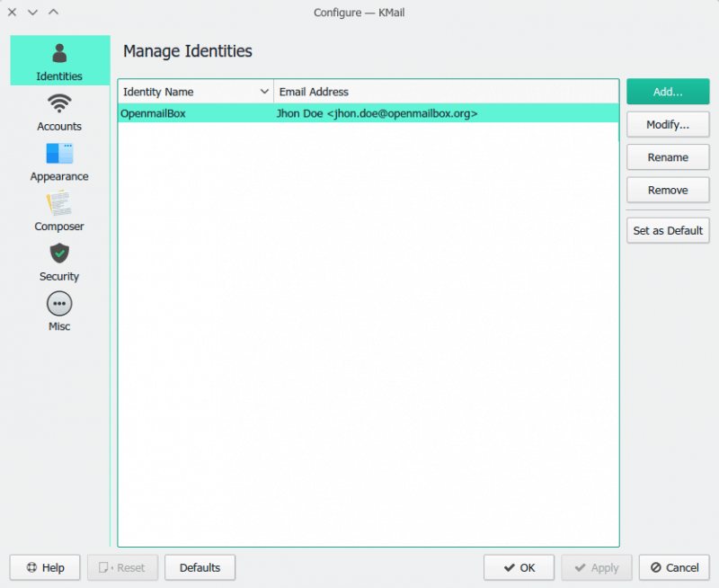
Task: Open the Appearance settings page
Action: (58, 162)
